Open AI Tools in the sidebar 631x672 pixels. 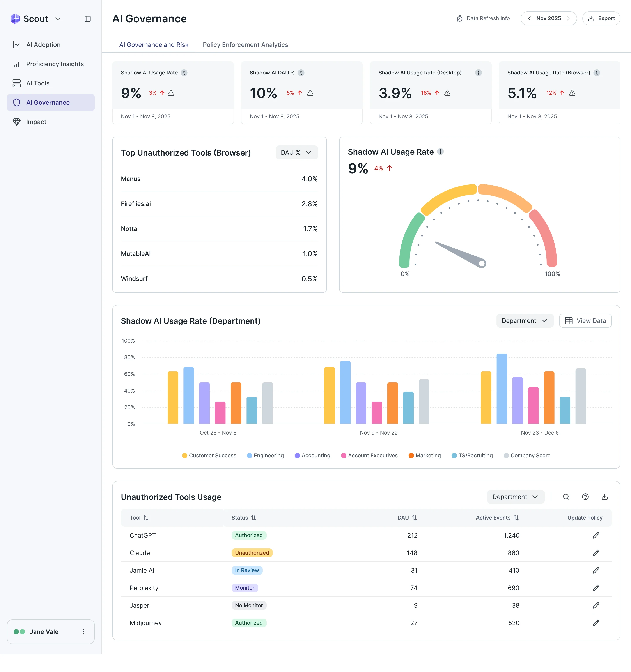(x=51, y=83)
